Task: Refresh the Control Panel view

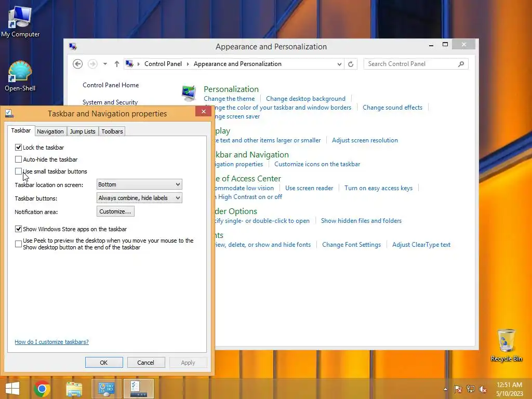Action: pos(351,64)
